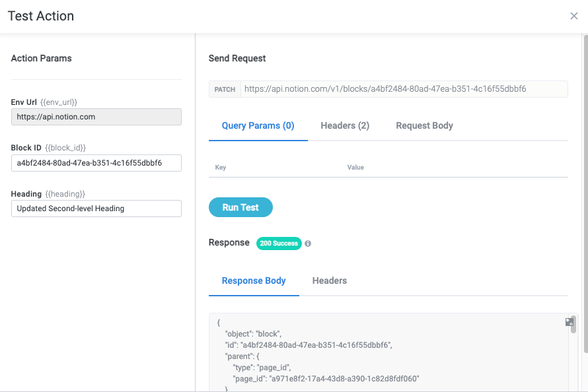
Task: Open the Request Body tab
Action: 424,125
